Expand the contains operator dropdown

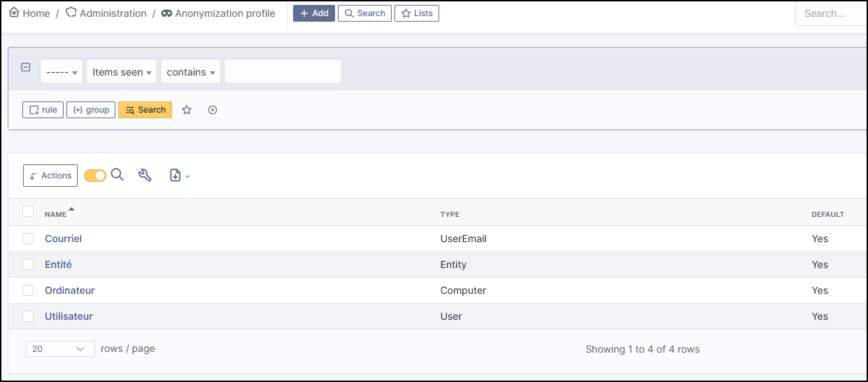point(190,72)
